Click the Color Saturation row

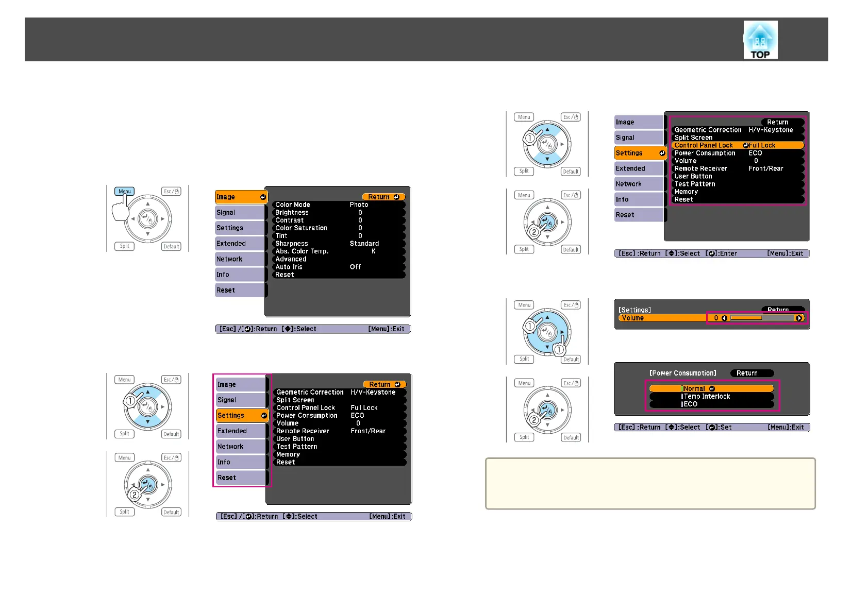tap(339, 228)
